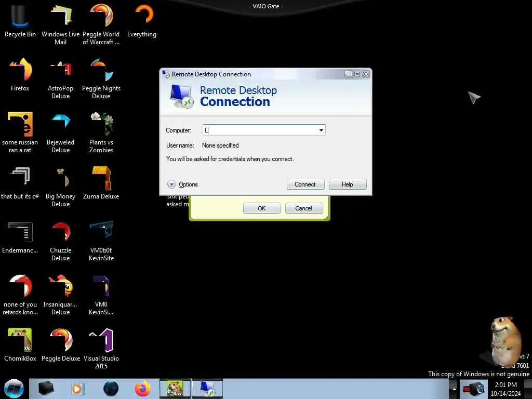Click the Connect button
Viewport: 532px width, 399px height.
pos(305,184)
